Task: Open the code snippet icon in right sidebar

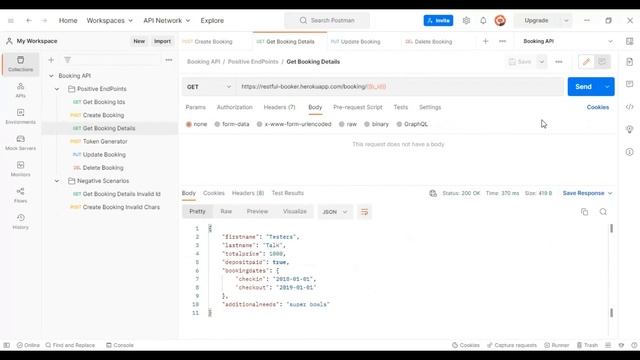Action: 629,107
